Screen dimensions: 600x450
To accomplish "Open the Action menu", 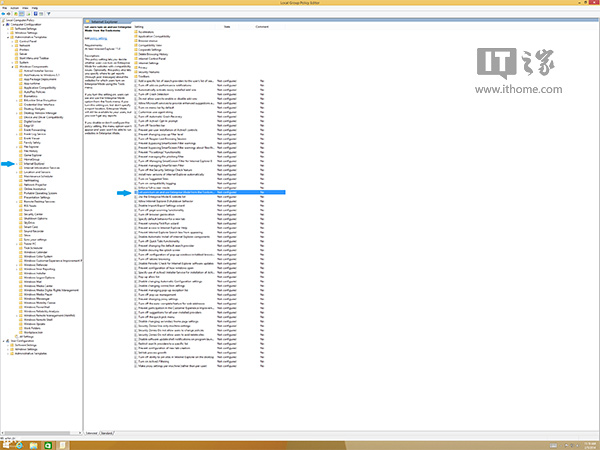I will (15, 8).
